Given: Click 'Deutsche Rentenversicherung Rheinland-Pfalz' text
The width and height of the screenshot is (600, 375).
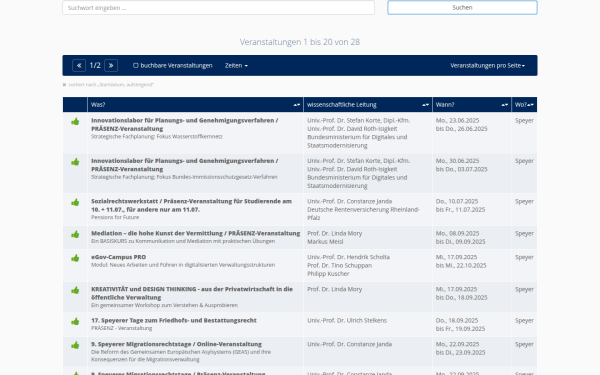Looking at the screenshot, I should (x=364, y=214).
